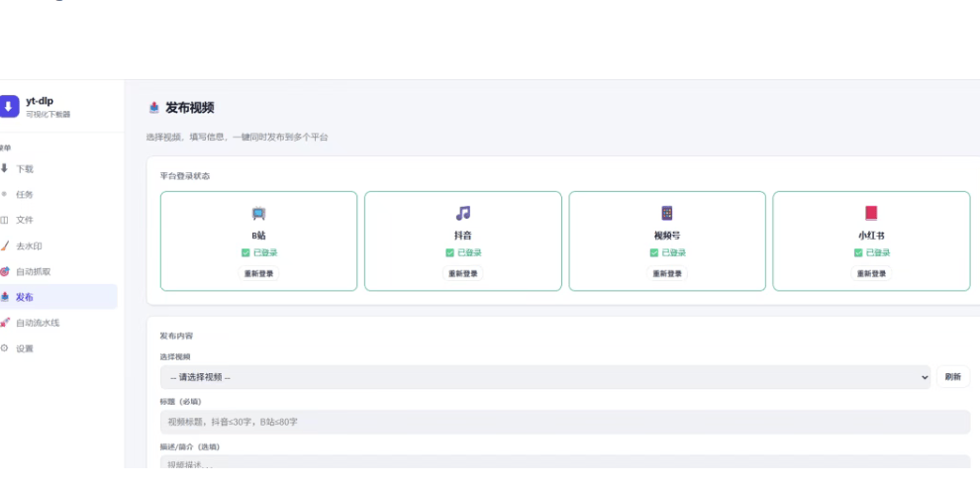Open the 下载 menu item

(58, 168)
